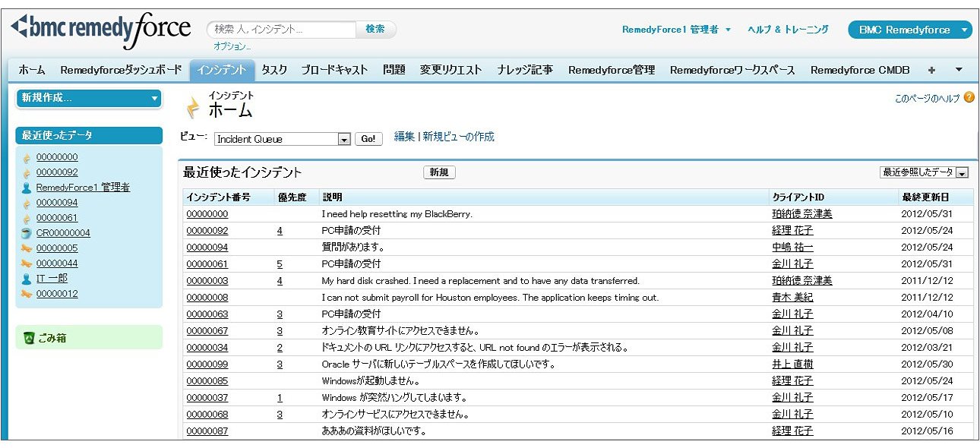
Task: Open the Remedyforce管理 tab
Action: pyautogui.click(x=612, y=70)
